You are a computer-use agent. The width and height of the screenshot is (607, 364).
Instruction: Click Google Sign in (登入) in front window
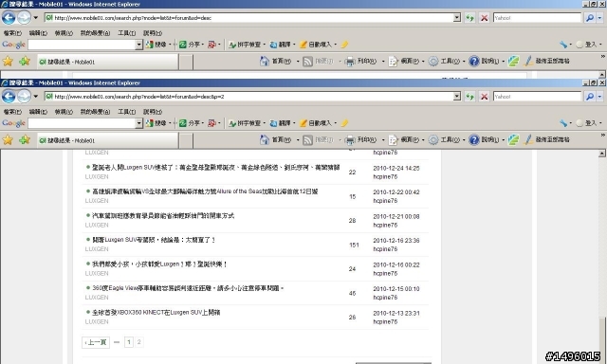[x=590, y=123]
